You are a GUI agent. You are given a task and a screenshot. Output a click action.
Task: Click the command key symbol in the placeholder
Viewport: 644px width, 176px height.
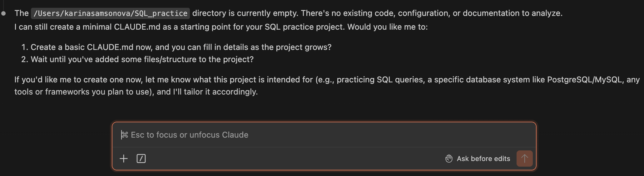[125, 135]
